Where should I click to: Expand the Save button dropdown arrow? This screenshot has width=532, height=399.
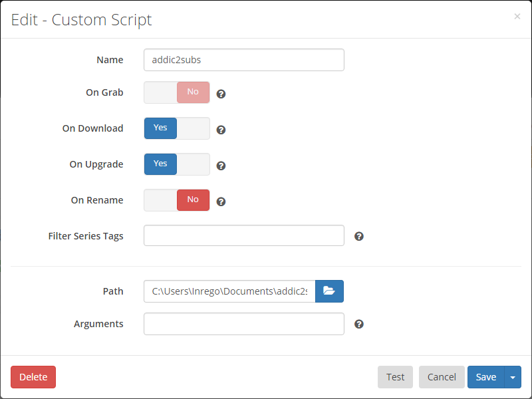(x=513, y=377)
